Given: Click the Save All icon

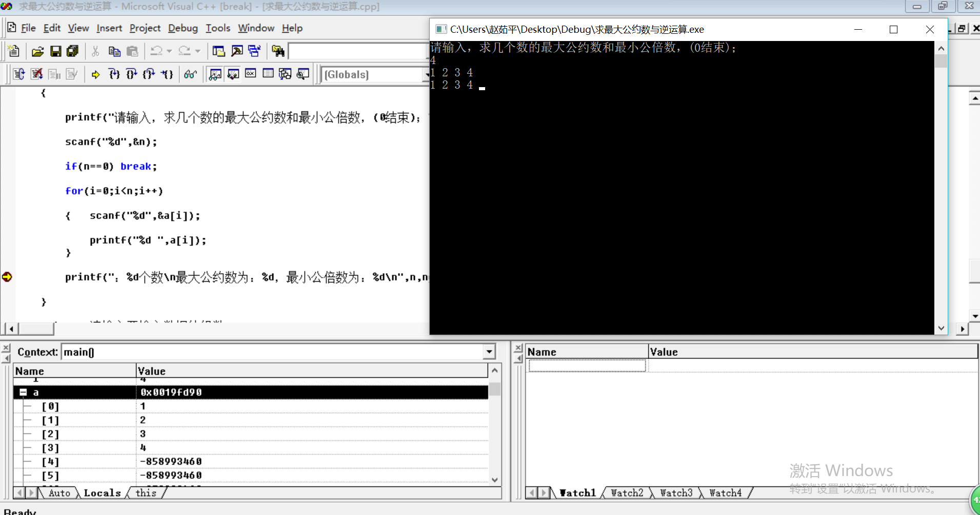Looking at the screenshot, I should pos(73,51).
